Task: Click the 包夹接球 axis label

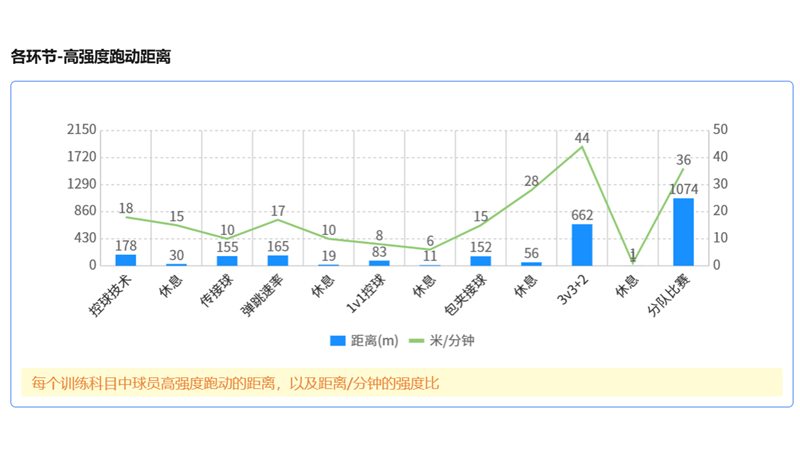Action: 465,295
